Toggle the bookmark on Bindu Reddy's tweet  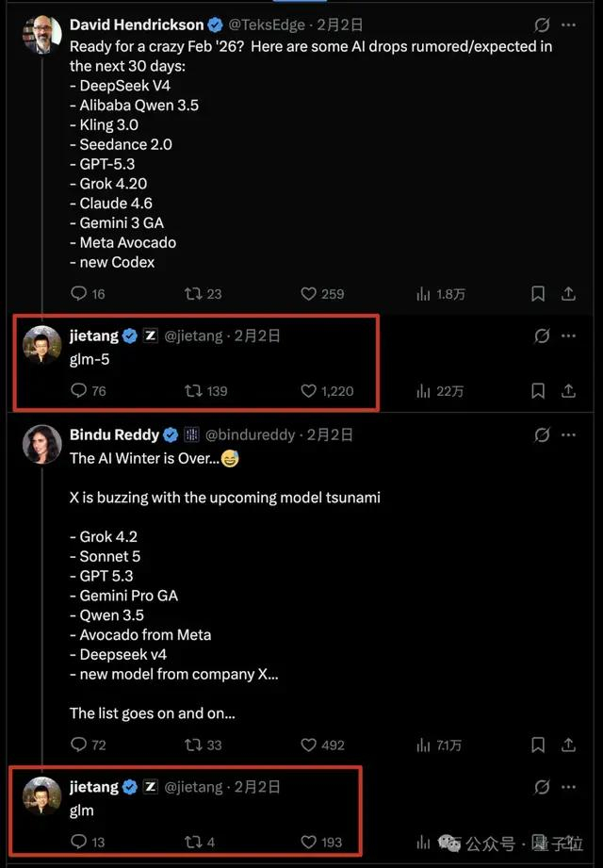(537, 744)
